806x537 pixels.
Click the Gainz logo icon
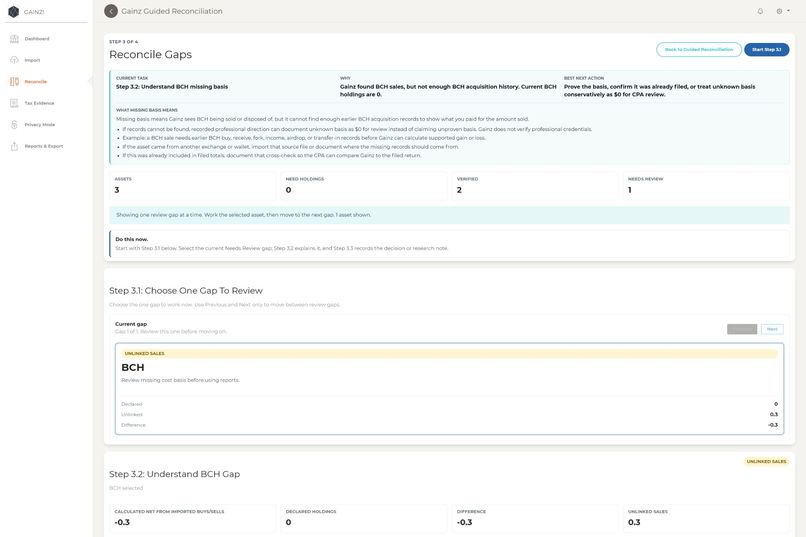[x=14, y=11]
